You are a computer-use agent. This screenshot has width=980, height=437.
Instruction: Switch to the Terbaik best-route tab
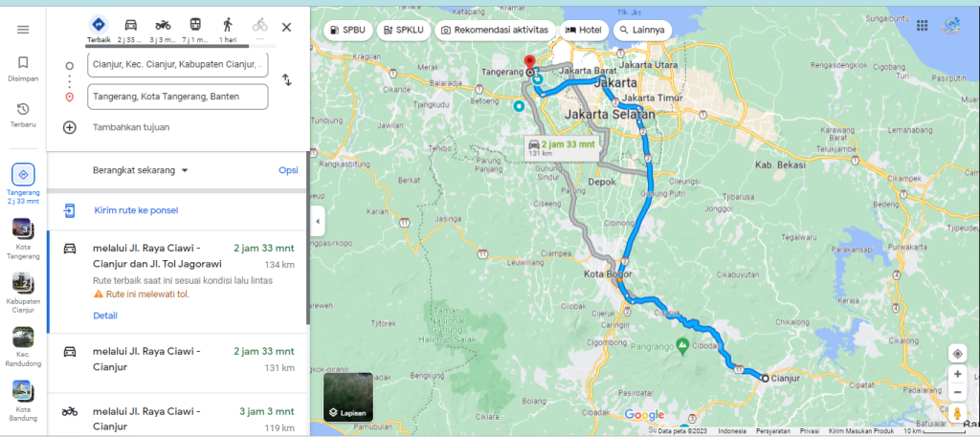[99, 30]
